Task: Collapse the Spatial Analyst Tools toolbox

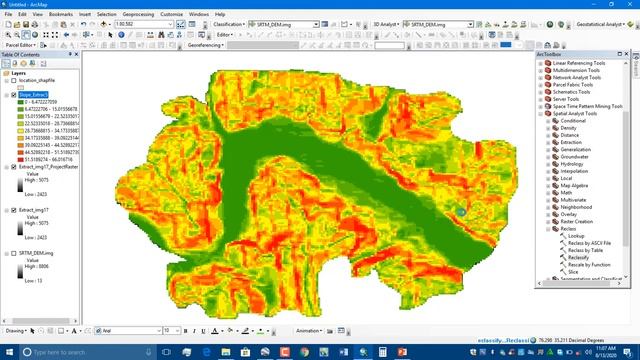Action: click(x=540, y=113)
